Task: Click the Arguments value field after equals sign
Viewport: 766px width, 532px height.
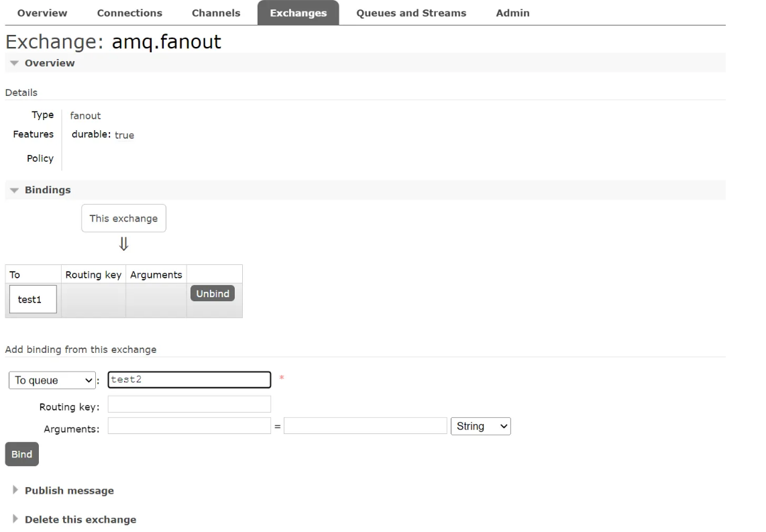Action: [x=365, y=426]
